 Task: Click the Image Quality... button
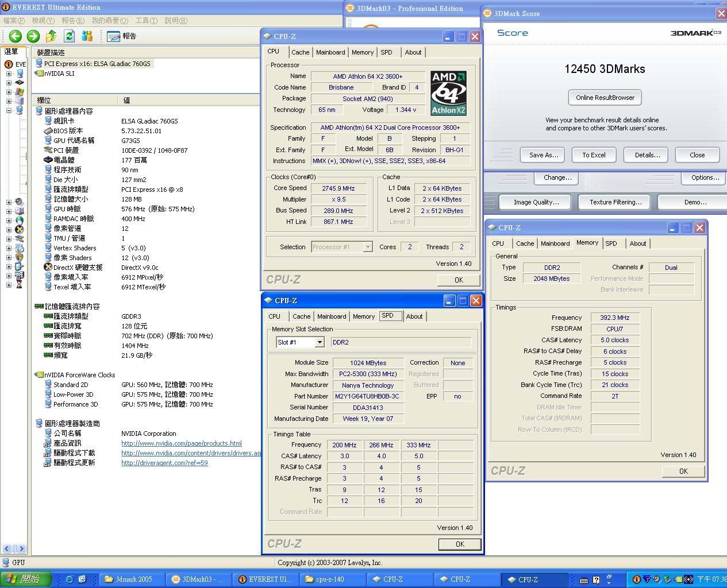(536, 202)
